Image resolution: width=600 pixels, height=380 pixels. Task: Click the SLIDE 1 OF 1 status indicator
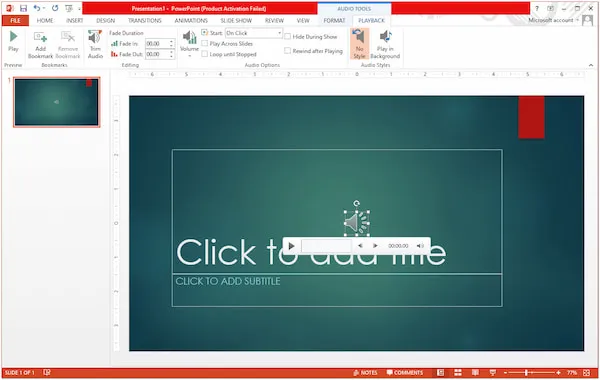coord(20,373)
